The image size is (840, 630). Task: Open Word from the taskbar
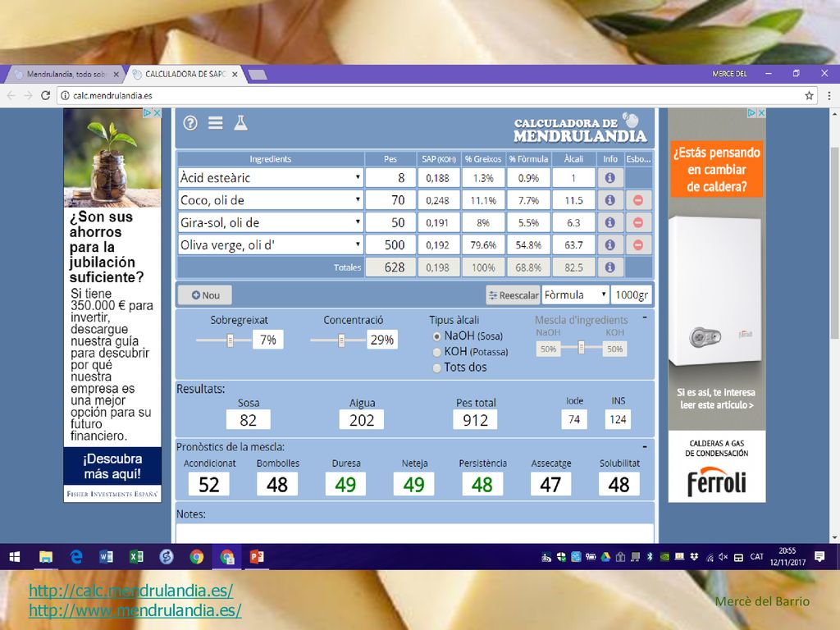[x=106, y=557]
